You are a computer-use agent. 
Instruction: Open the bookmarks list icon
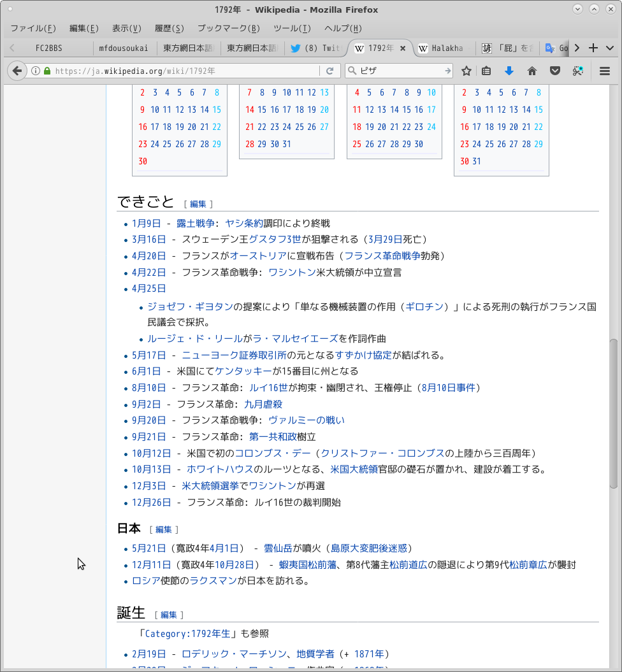point(486,71)
